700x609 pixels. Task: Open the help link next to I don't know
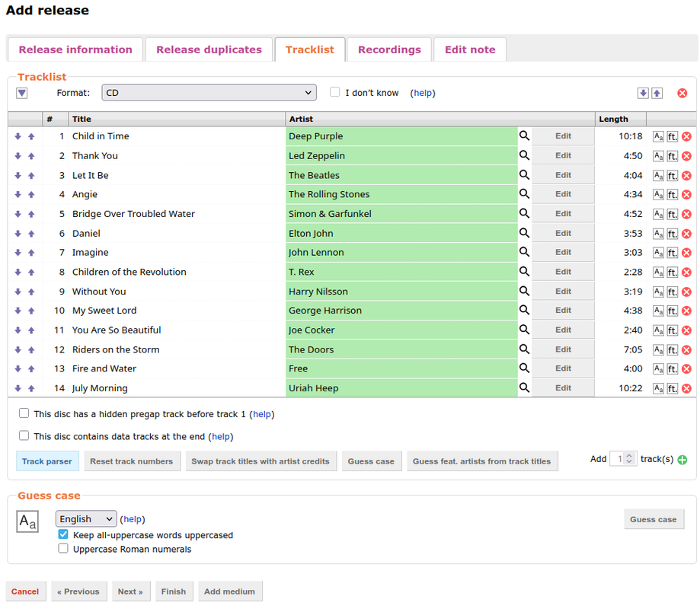(x=422, y=93)
